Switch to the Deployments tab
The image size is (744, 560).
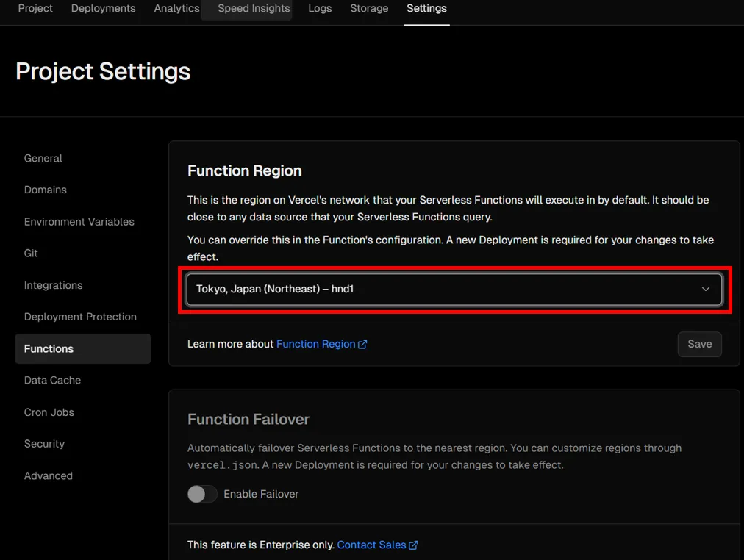tap(103, 9)
